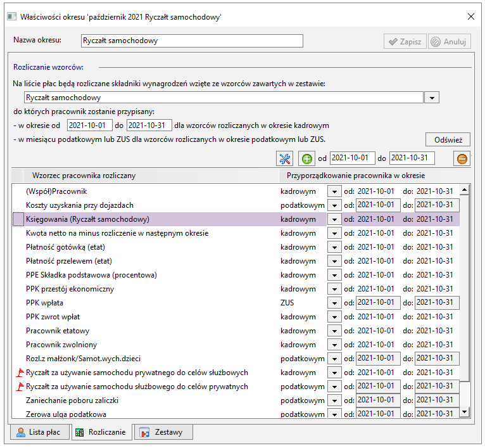The image size is (485, 448).
Task: Click the row selector box beside Księgowania
Action: pos(18,219)
